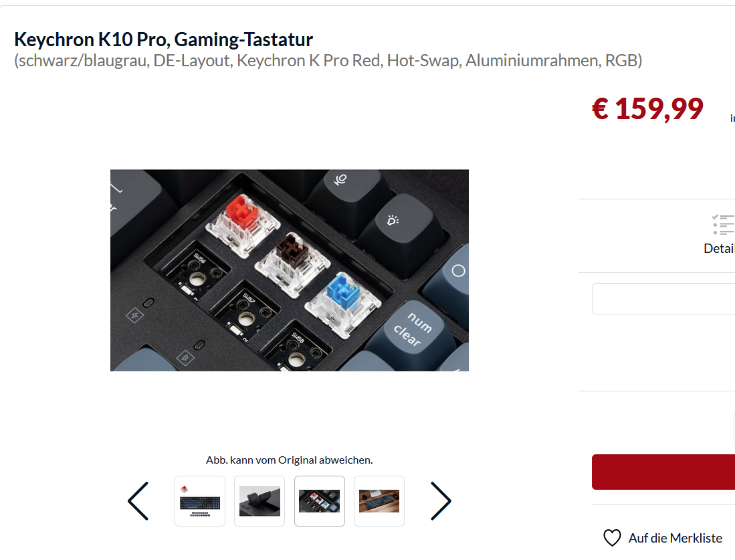Select the hot-swap switches close-up thumbnail

(x=320, y=501)
